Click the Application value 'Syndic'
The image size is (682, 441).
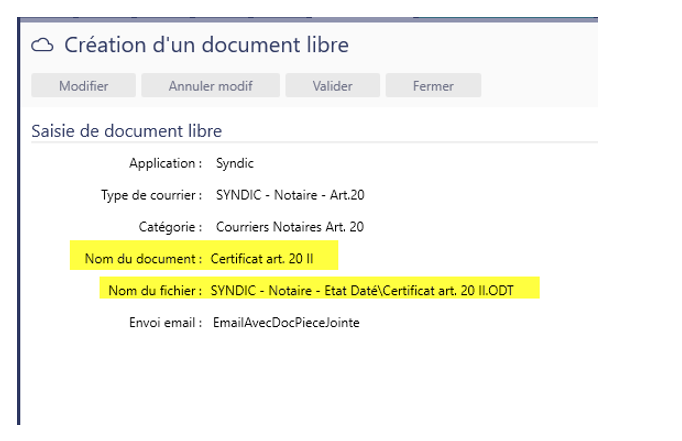click(235, 163)
